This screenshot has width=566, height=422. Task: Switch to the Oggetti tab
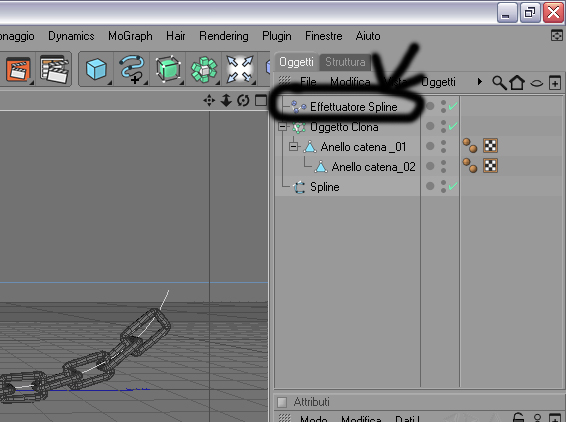(x=296, y=62)
